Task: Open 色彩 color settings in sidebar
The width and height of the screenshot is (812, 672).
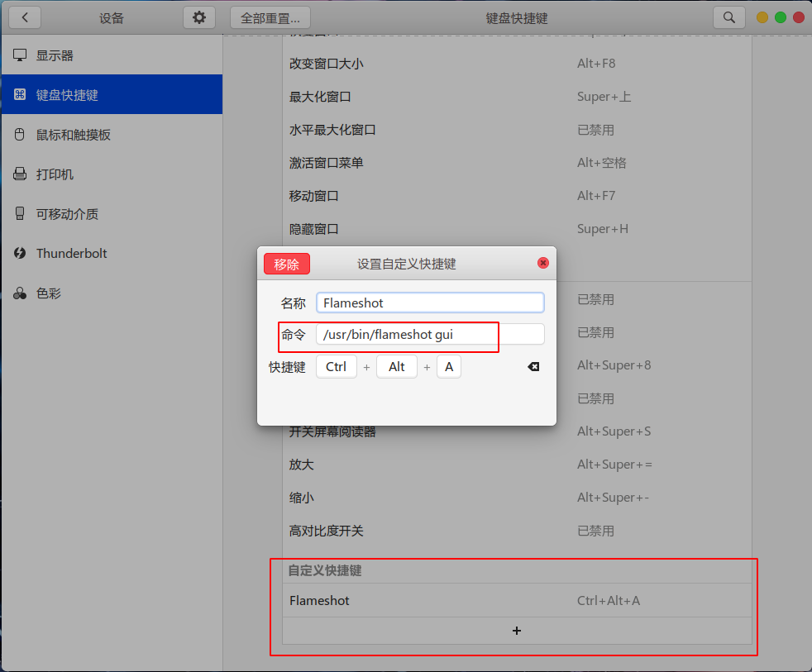Action: [112, 293]
